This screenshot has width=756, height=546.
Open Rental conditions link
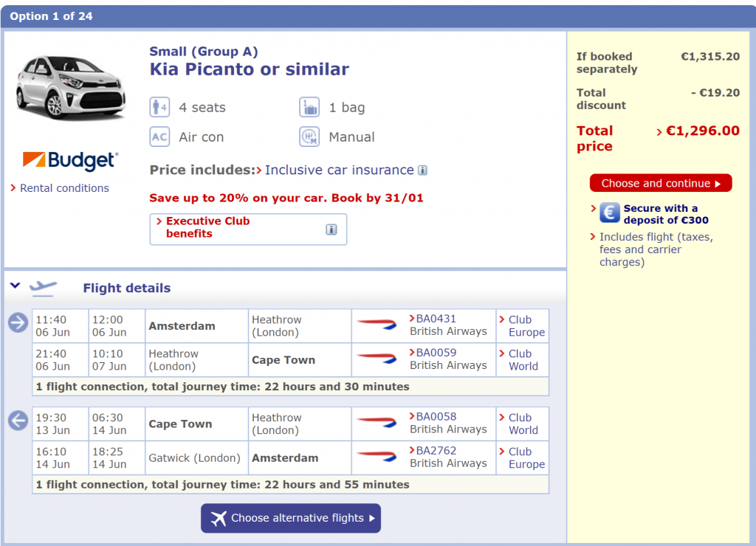(64, 188)
